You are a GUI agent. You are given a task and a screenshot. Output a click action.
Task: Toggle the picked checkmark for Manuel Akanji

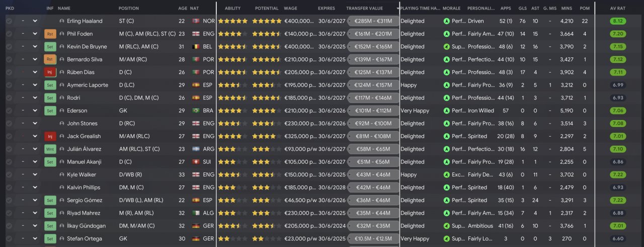(9, 162)
